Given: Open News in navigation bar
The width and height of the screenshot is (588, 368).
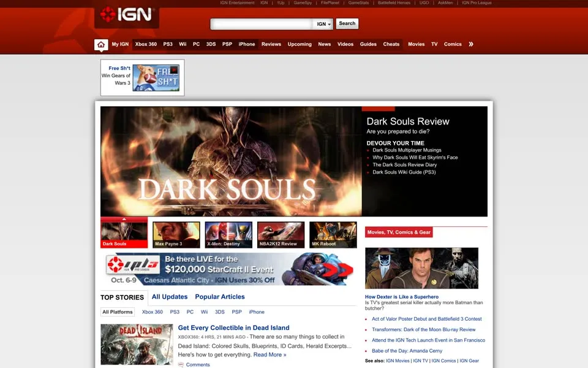Looking at the screenshot, I should pyautogui.click(x=325, y=44).
